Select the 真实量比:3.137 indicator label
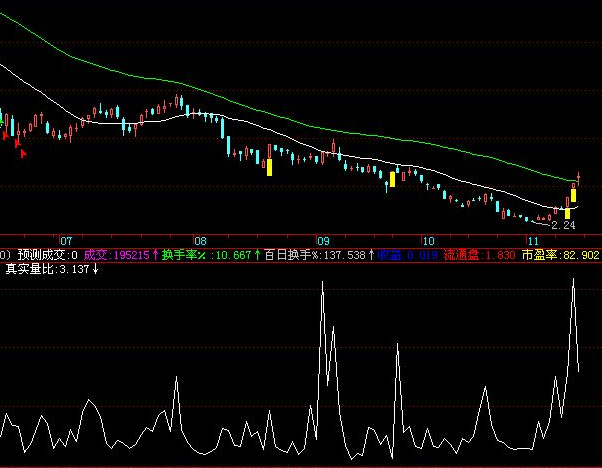 point(47,269)
